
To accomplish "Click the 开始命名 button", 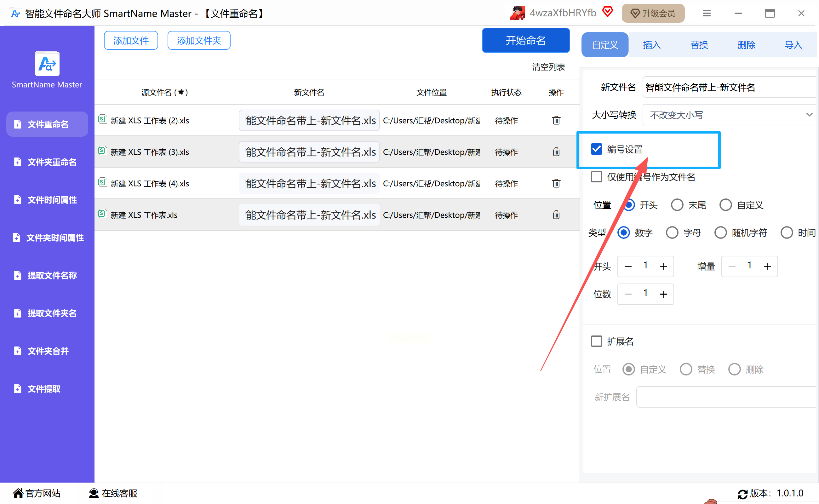I will click(x=525, y=41).
